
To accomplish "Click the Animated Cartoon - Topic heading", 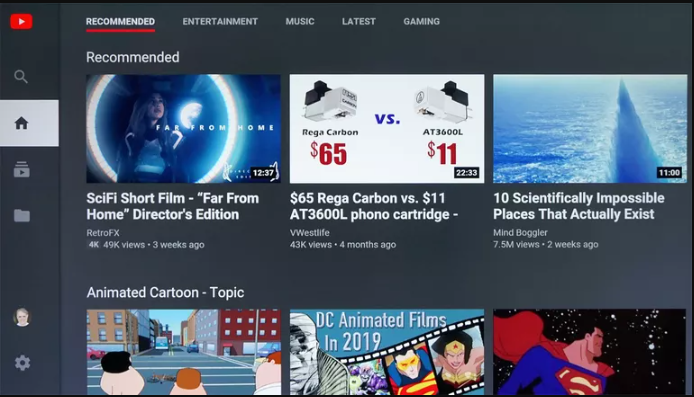I will [x=165, y=293].
